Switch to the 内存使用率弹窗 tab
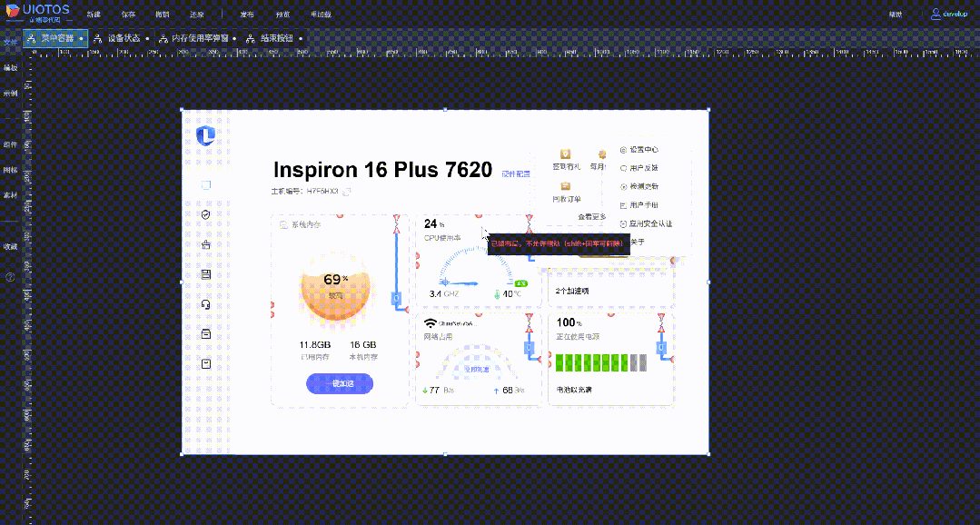 [197, 38]
